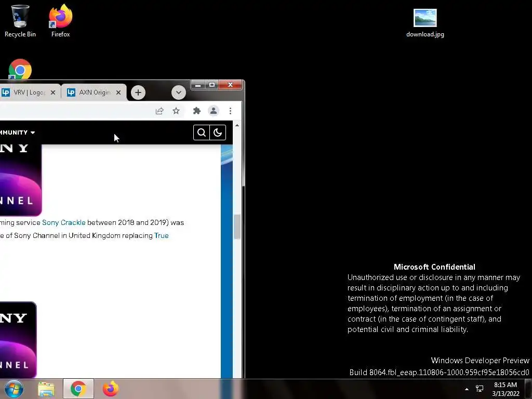Follow the True link in the article
This screenshot has height=399, width=532.
(x=162, y=235)
